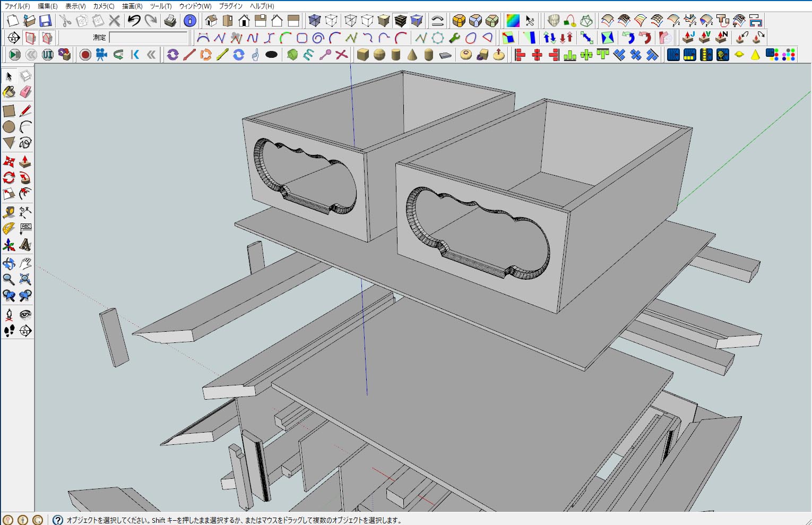Image resolution: width=812 pixels, height=525 pixels.
Task: Click the 測定 measurement input box
Action: pos(149,38)
